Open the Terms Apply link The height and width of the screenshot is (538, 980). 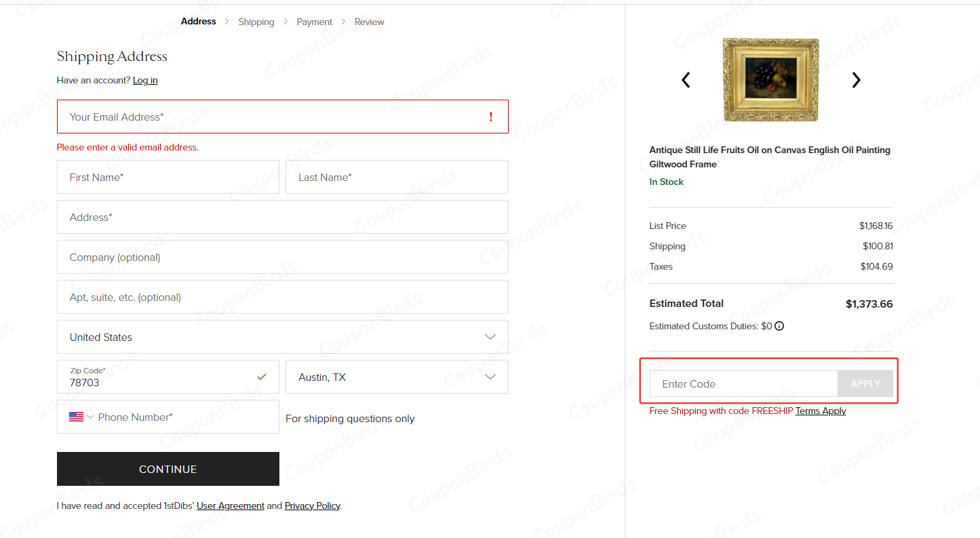coord(821,411)
